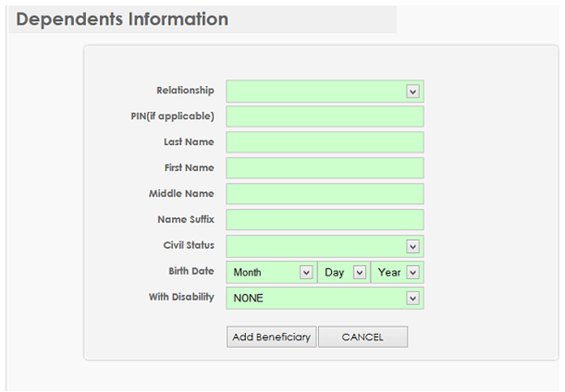Click the "Relationship" label text
Screen dimensions: 565x392
pyautogui.click(x=185, y=90)
